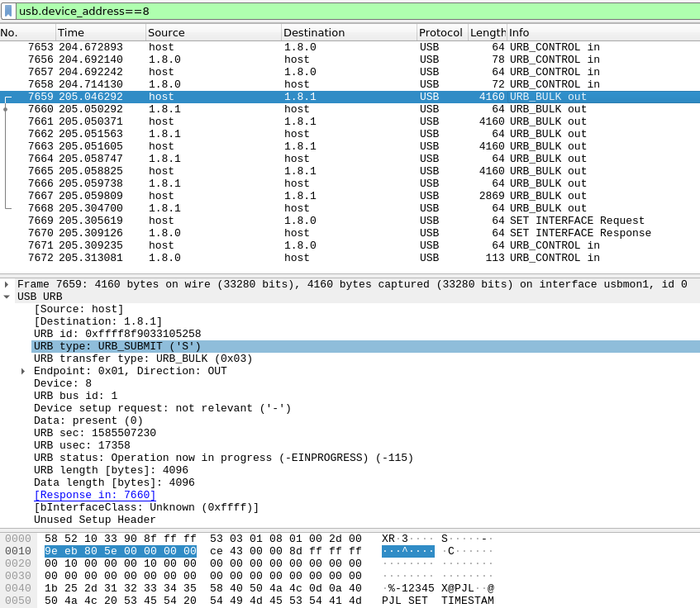Click hex bytes in offset 0040 row
The height and width of the screenshot is (608, 700).
(203, 588)
